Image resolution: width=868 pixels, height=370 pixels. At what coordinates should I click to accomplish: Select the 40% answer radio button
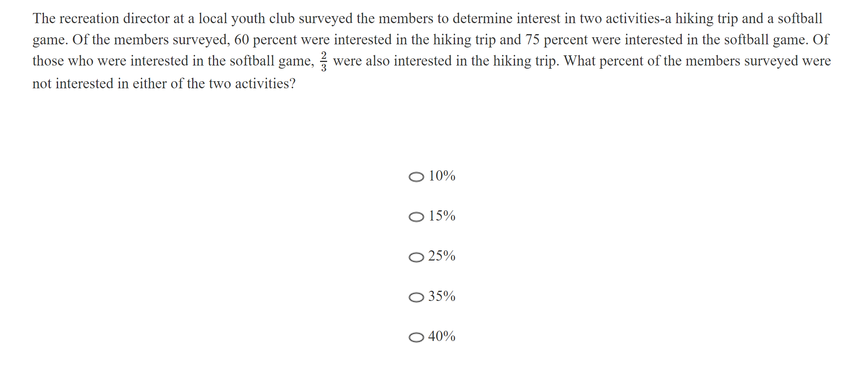pyautogui.click(x=416, y=337)
